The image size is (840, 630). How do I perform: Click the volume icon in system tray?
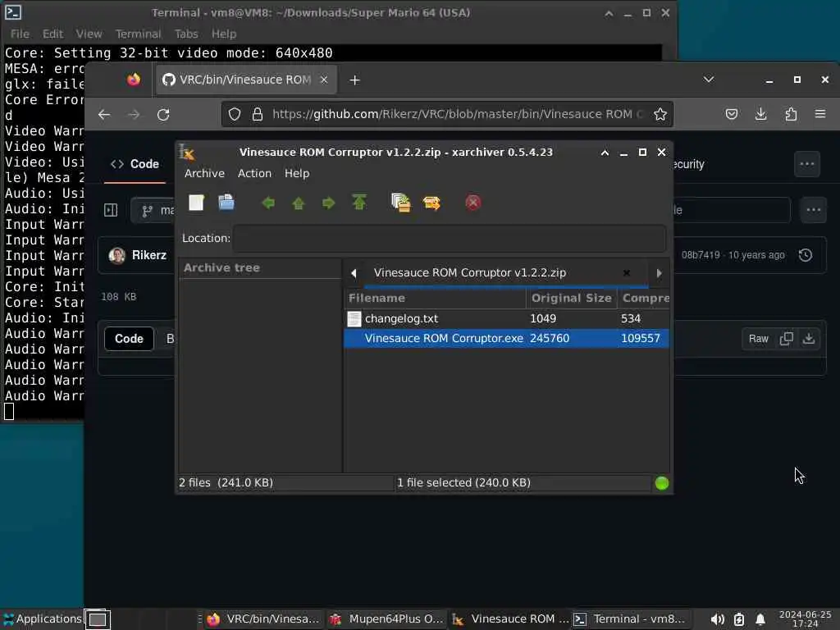[717, 619]
